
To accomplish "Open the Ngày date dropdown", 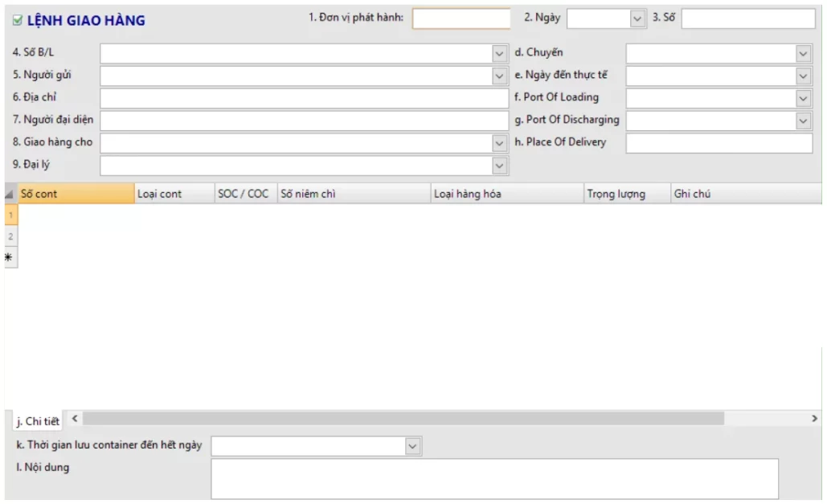I will click(637, 18).
